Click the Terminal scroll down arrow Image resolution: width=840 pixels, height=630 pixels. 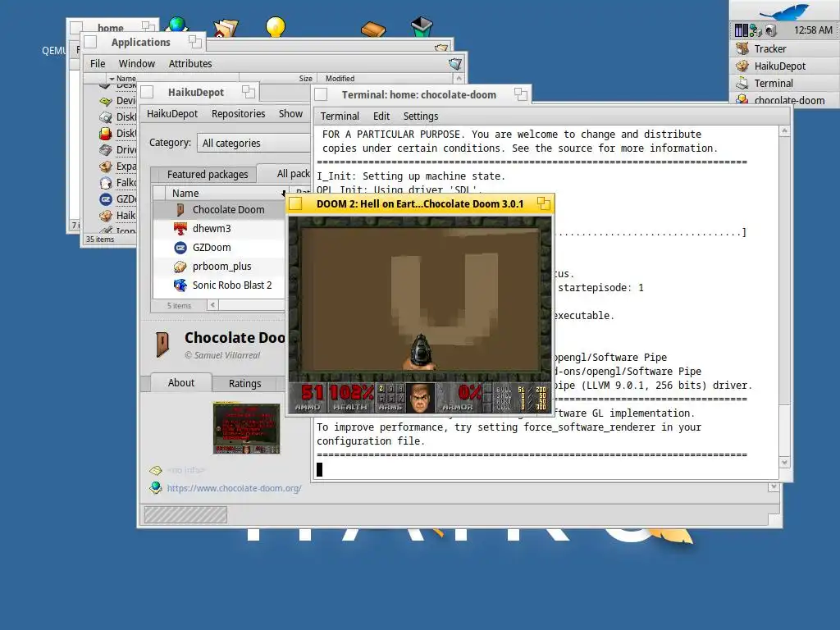tap(784, 463)
